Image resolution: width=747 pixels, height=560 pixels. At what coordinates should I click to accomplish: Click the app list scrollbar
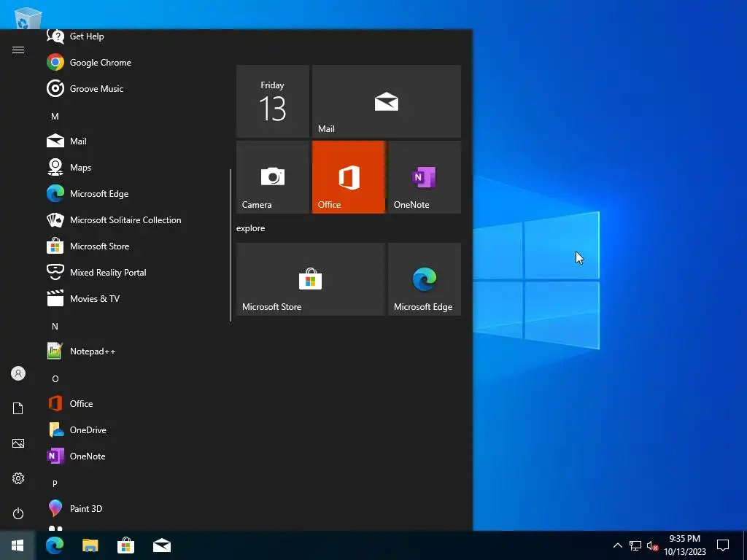pyautogui.click(x=231, y=245)
